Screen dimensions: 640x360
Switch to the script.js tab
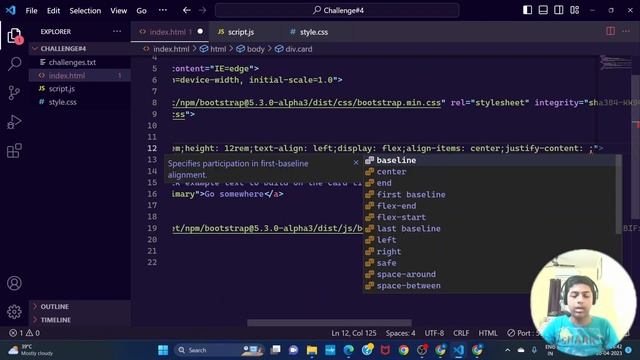click(x=241, y=32)
